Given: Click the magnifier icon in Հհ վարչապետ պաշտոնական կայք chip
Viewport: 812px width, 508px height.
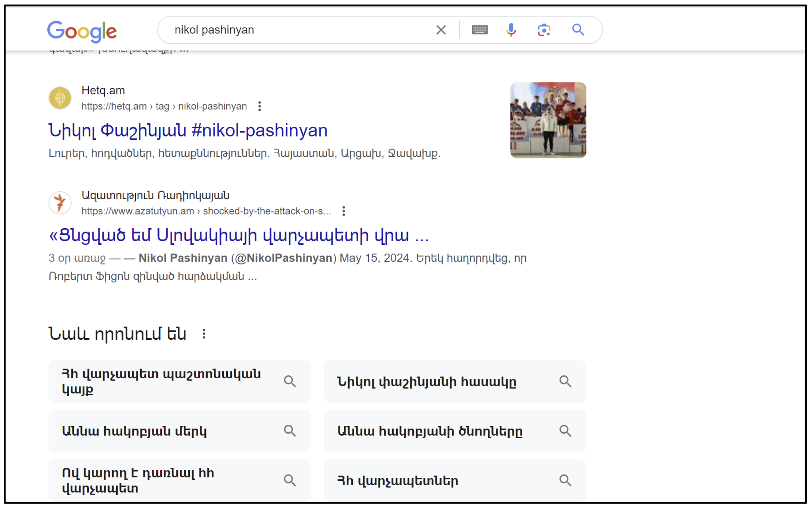Looking at the screenshot, I should (x=290, y=381).
